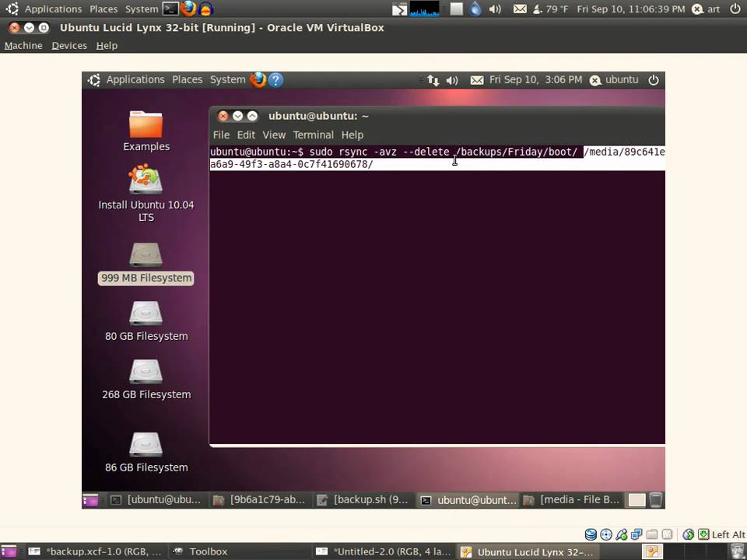Image resolution: width=747 pixels, height=560 pixels.
Task: Click VirtualBox mouse integration status icon
Action: pyautogui.click(x=688, y=534)
